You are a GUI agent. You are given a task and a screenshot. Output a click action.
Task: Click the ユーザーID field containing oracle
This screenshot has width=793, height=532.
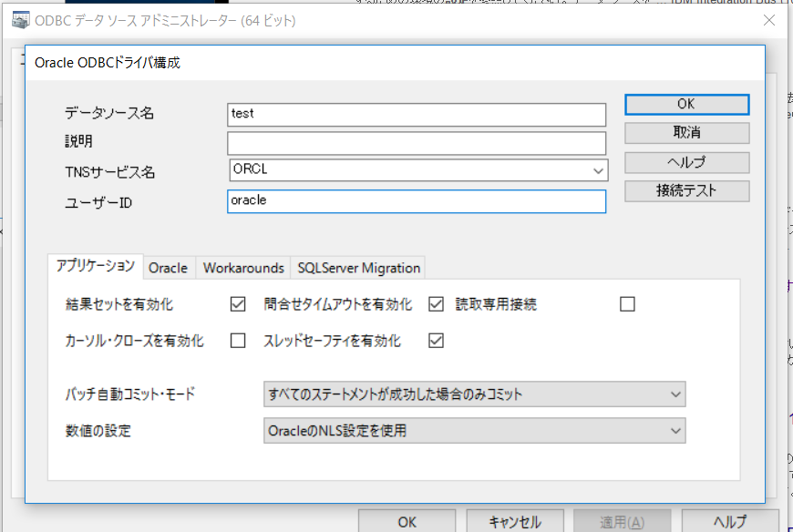(x=417, y=201)
